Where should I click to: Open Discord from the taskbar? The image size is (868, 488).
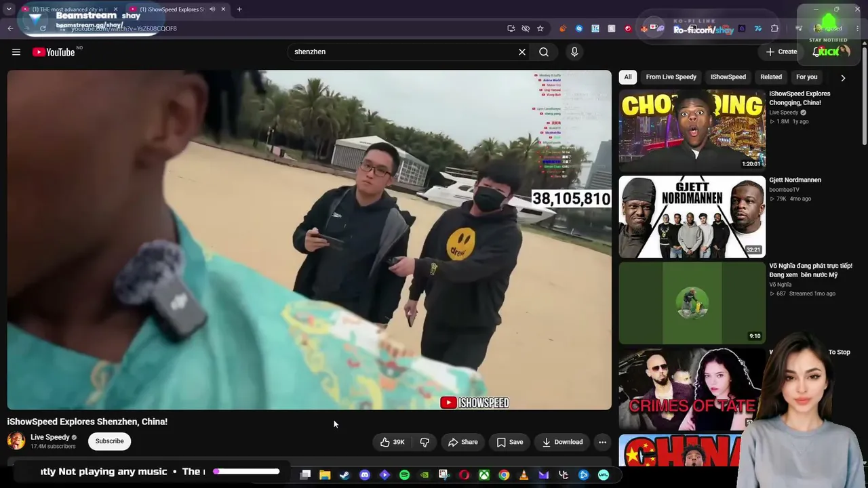365,475
